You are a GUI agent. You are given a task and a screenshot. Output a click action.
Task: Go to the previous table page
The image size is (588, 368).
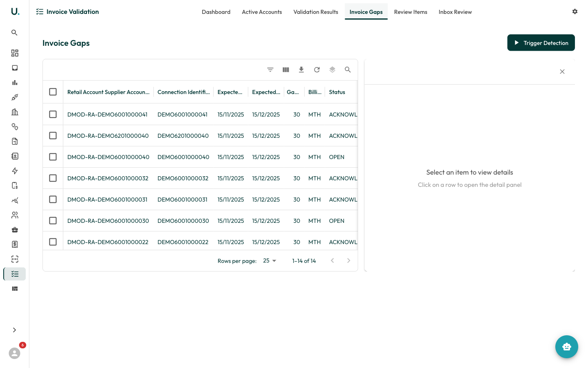pos(332,261)
